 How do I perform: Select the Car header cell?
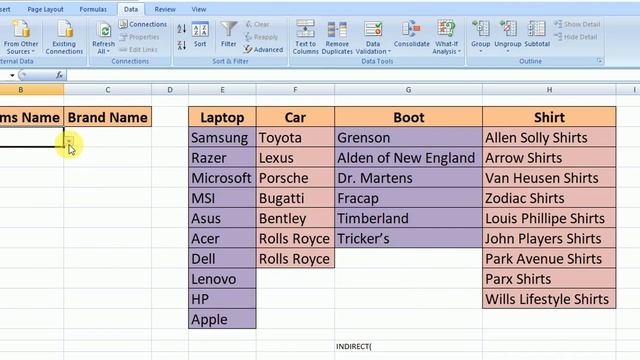click(296, 117)
